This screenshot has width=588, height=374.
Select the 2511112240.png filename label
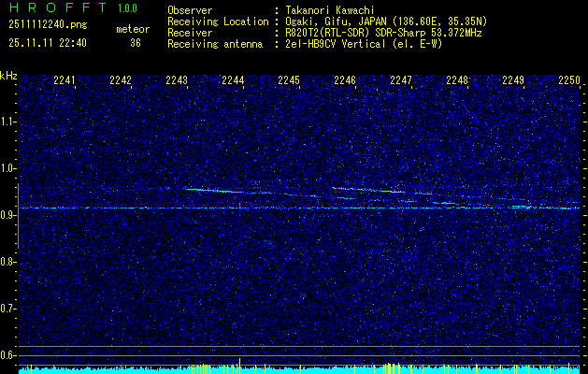click(x=48, y=25)
